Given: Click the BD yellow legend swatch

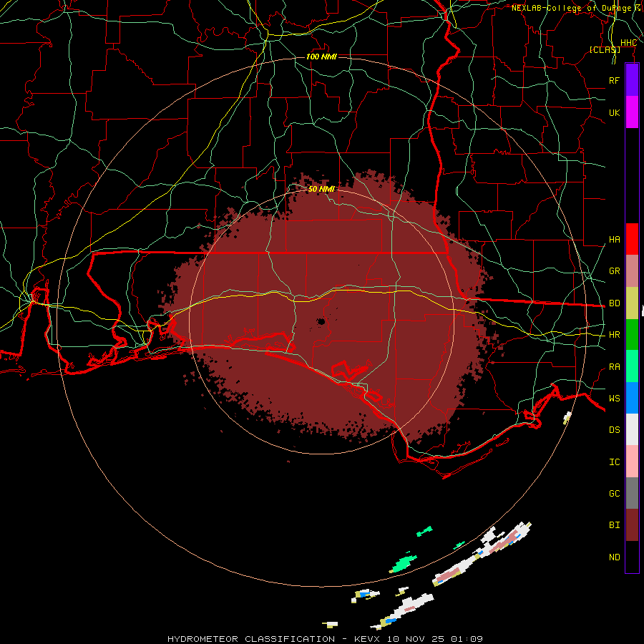Looking at the screenshot, I should [x=632, y=303].
